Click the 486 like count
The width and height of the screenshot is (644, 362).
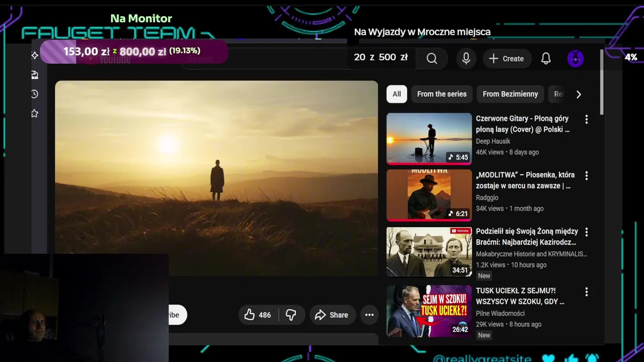(265, 315)
